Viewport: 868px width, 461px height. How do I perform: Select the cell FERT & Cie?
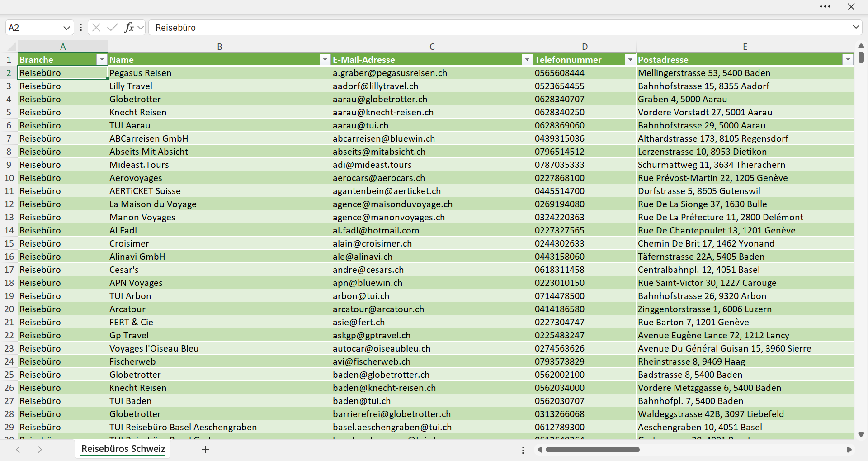point(220,322)
